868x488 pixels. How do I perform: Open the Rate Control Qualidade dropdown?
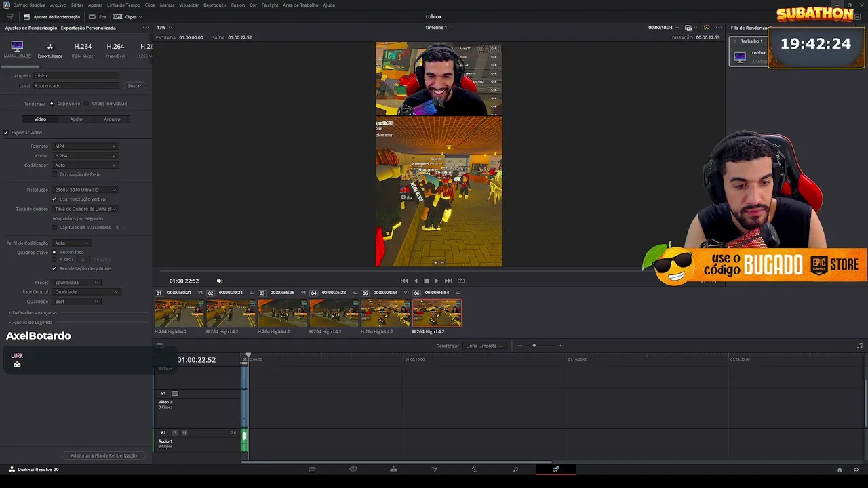click(x=85, y=292)
